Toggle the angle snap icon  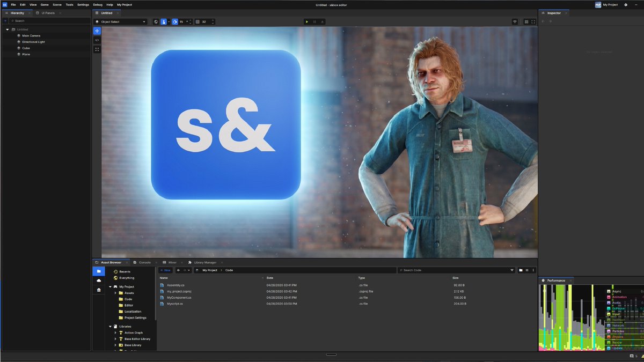tap(175, 21)
